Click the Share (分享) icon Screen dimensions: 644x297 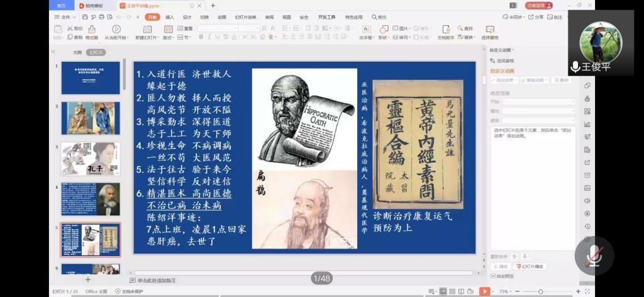(531, 17)
